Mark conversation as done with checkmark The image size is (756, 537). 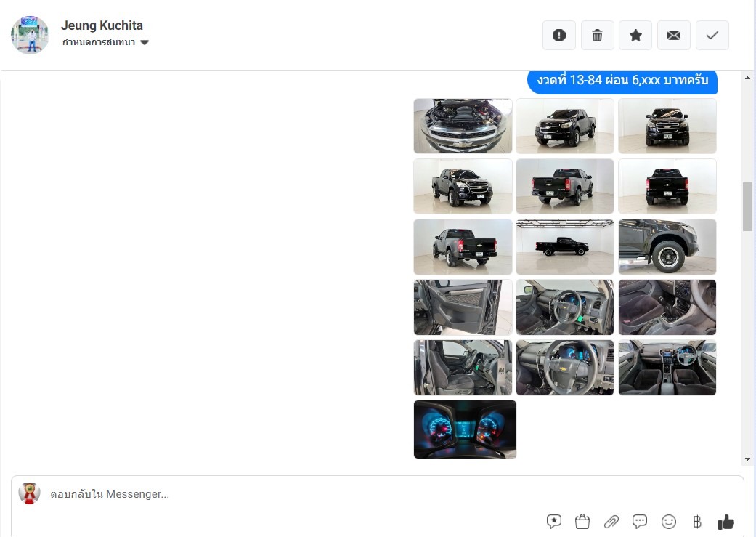(712, 35)
